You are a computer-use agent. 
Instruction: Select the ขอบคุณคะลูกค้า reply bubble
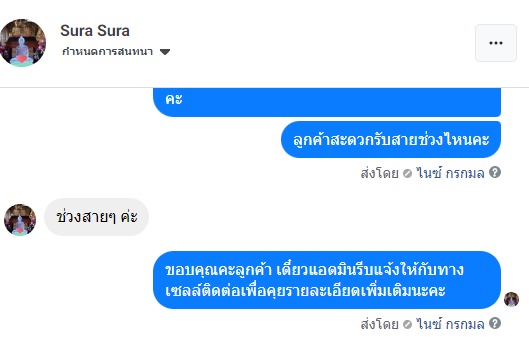click(327, 280)
